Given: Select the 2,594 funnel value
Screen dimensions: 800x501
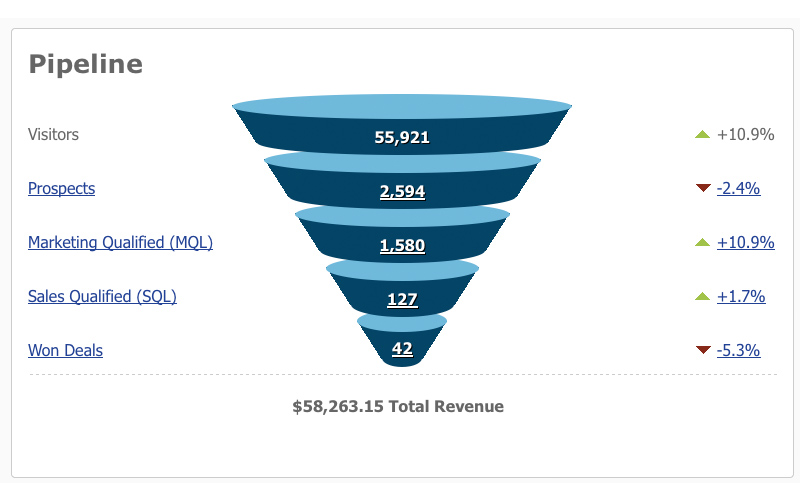Looking at the screenshot, I should pyautogui.click(x=402, y=191).
